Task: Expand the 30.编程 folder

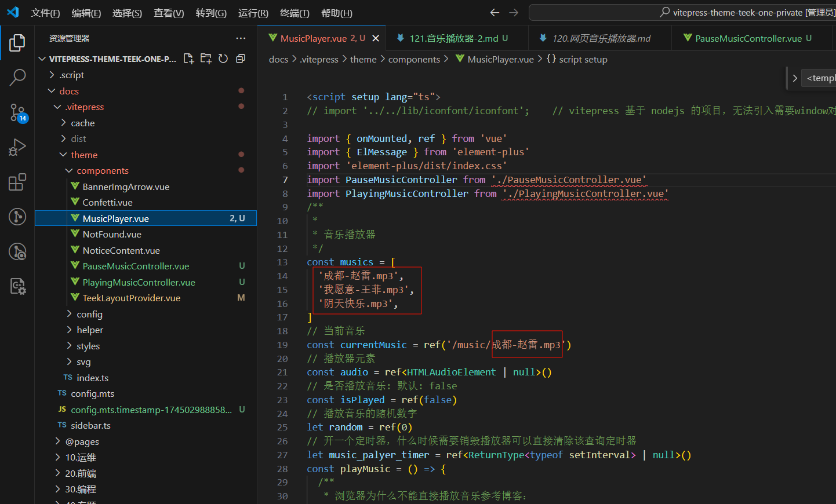Action: (146, 489)
